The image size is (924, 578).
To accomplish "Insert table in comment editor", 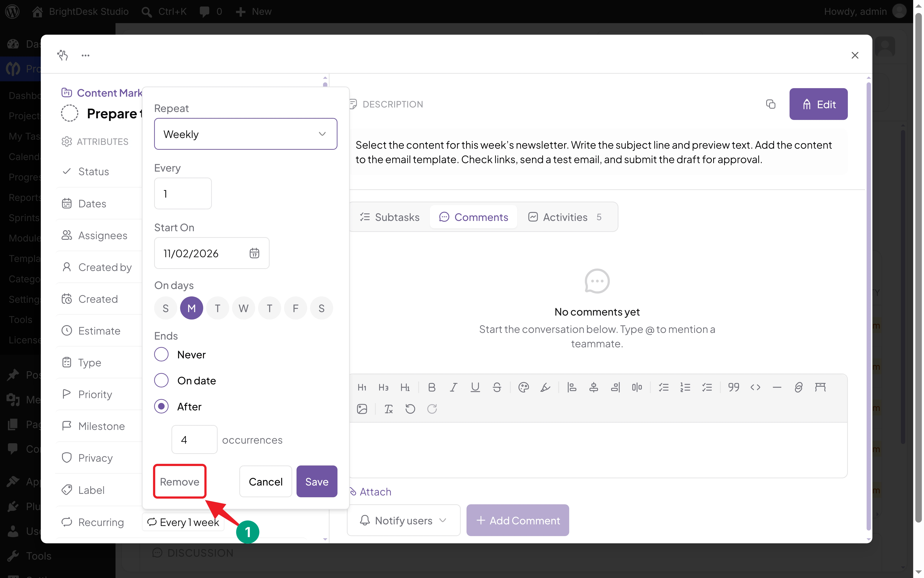I will pos(820,387).
